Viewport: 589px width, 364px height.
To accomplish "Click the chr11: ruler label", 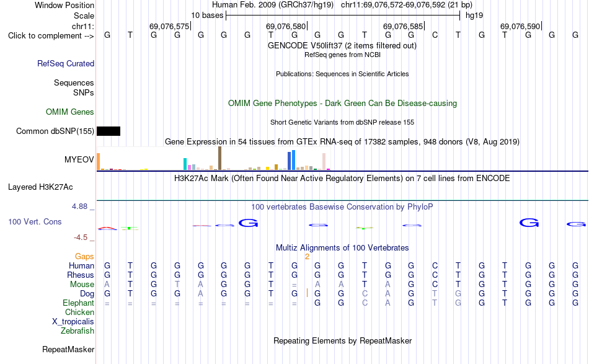I will pos(83,26).
